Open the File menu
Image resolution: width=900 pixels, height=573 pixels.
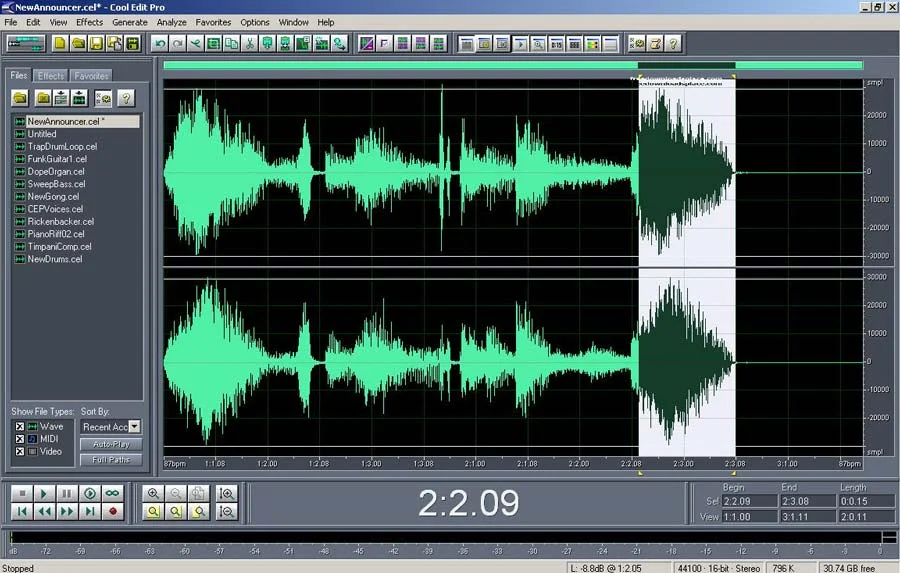tap(11, 22)
